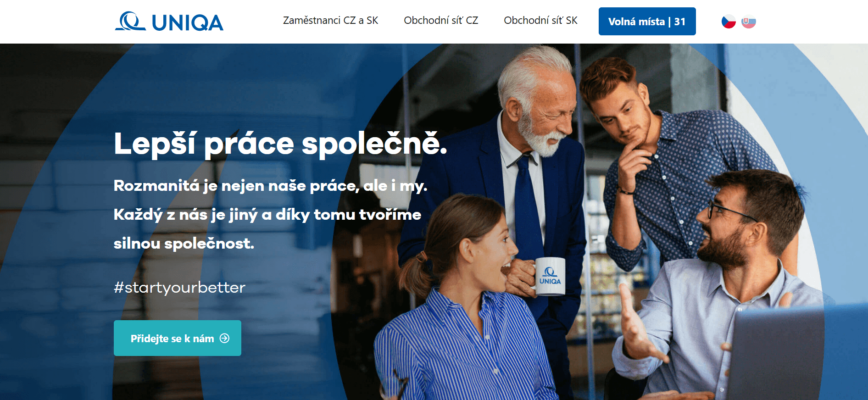This screenshot has height=400, width=868.
Task: Click the #startyourbetter hashtag text
Action: (x=179, y=288)
